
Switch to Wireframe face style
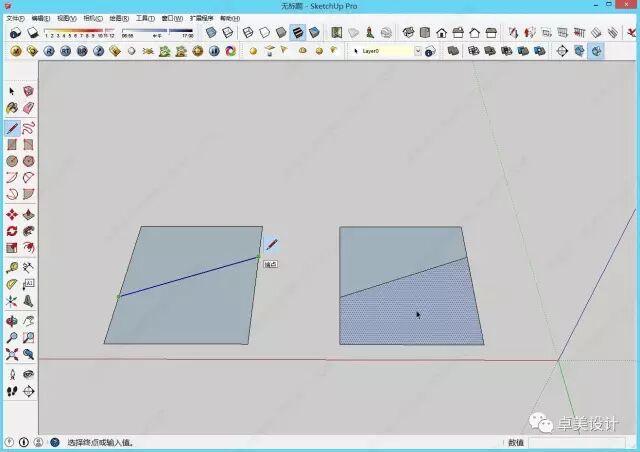click(248, 32)
